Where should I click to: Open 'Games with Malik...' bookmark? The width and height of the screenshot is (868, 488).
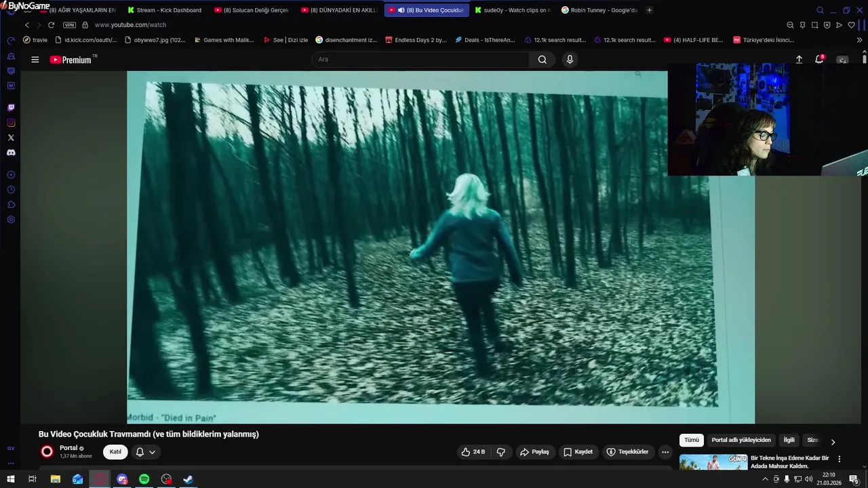pyautogui.click(x=224, y=40)
